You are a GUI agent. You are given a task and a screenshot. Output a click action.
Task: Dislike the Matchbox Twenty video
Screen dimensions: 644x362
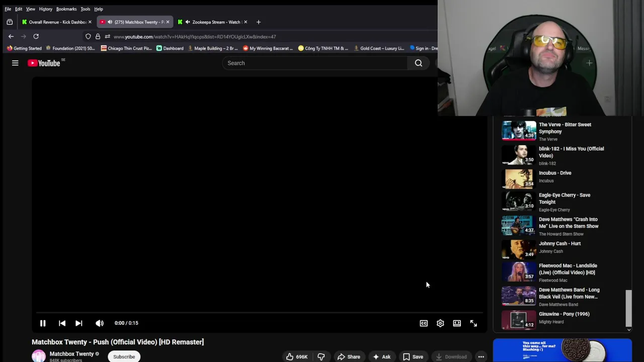point(321,356)
